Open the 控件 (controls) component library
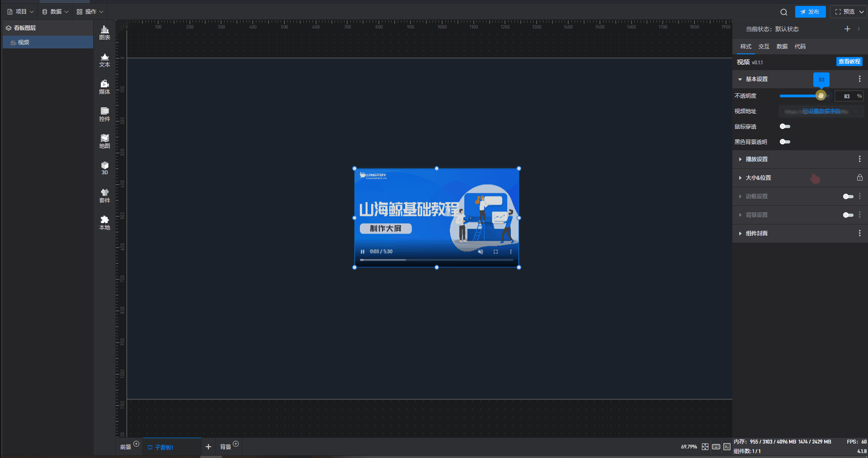 point(104,114)
